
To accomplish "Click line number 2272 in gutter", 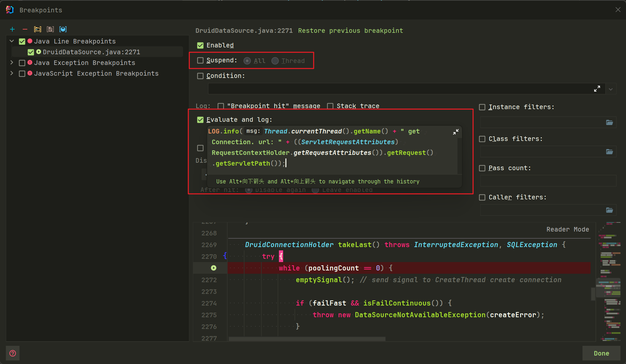I will 209,280.
